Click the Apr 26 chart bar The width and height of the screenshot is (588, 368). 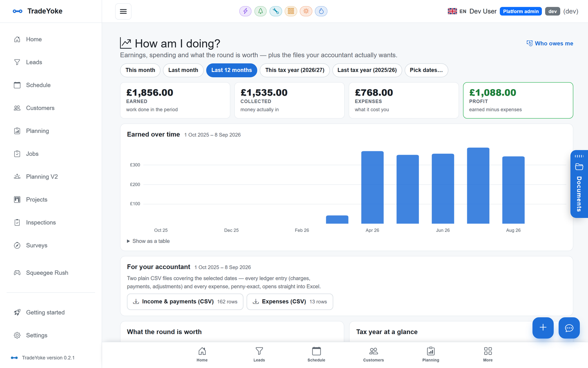(372, 187)
